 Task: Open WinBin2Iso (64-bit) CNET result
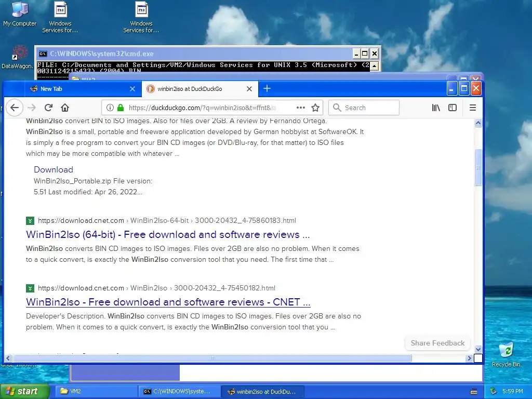[x=168, y=234]
